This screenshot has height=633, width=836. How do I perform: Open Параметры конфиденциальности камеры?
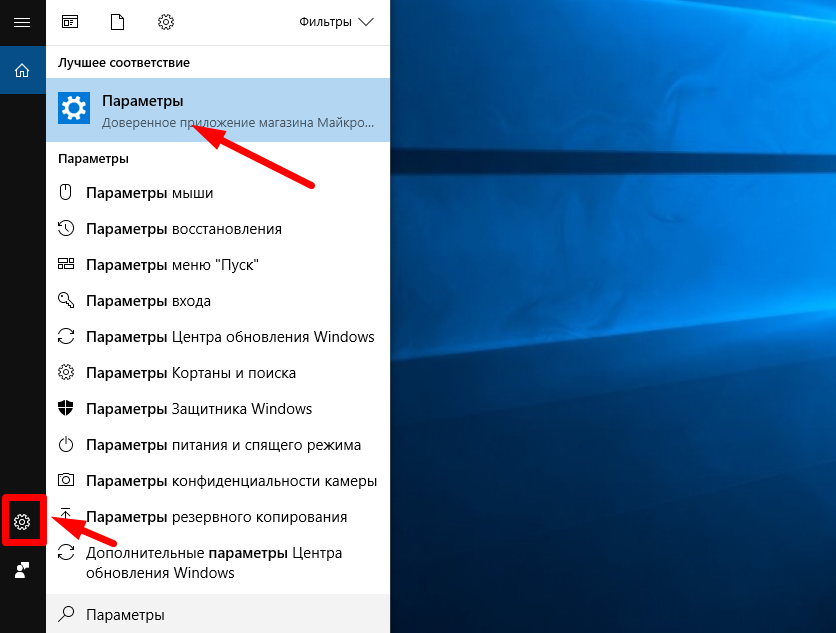tap(231, 481)
